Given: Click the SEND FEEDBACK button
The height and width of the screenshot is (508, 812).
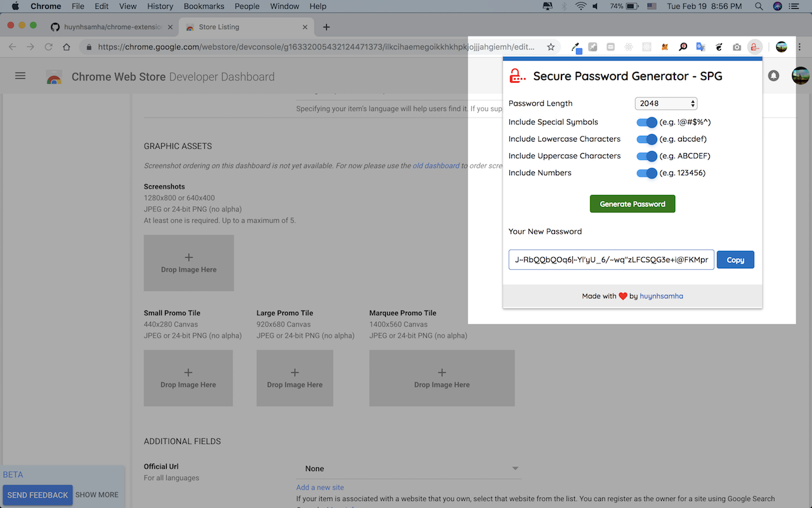Looking at the screenshot, I should point(37,495).
